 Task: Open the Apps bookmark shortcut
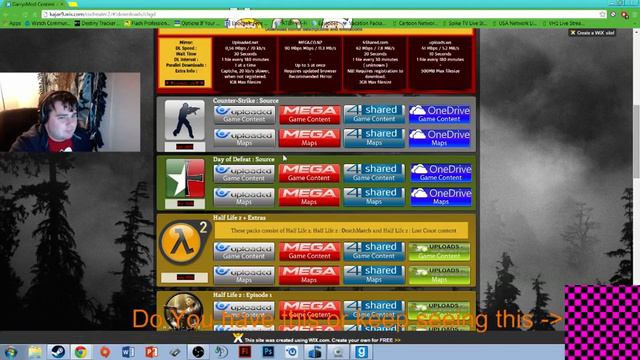click(12, 23)
